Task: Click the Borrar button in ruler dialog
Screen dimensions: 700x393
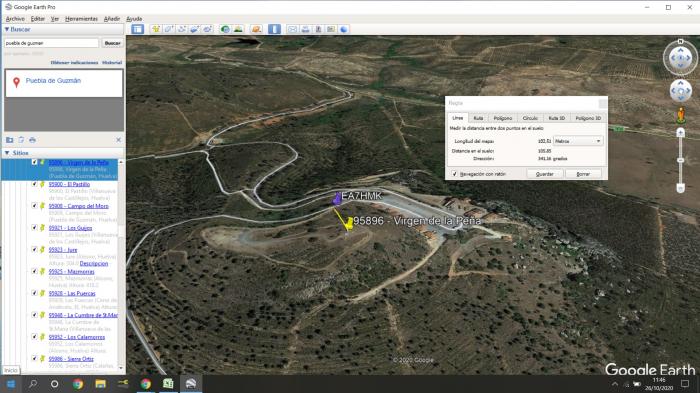Action: [583, 174]
